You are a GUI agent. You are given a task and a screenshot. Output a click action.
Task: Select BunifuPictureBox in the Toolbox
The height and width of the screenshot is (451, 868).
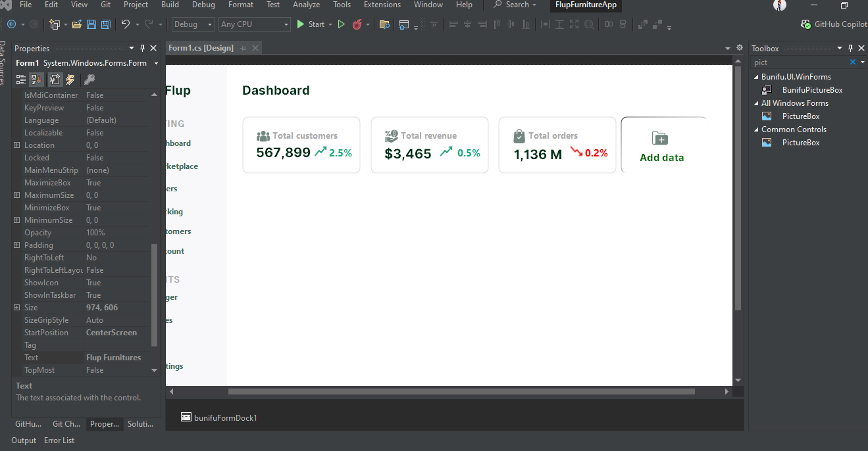pos(812,90)
